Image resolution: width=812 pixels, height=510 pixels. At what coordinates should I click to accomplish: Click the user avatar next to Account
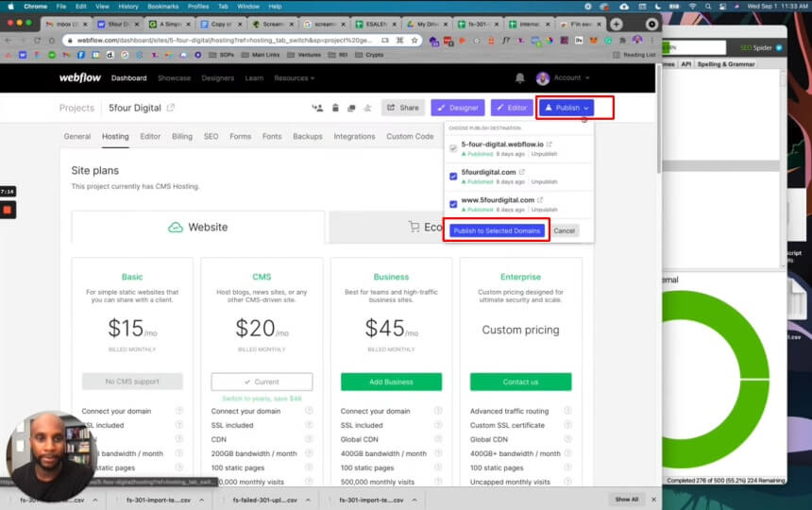[x=542, y=78]
